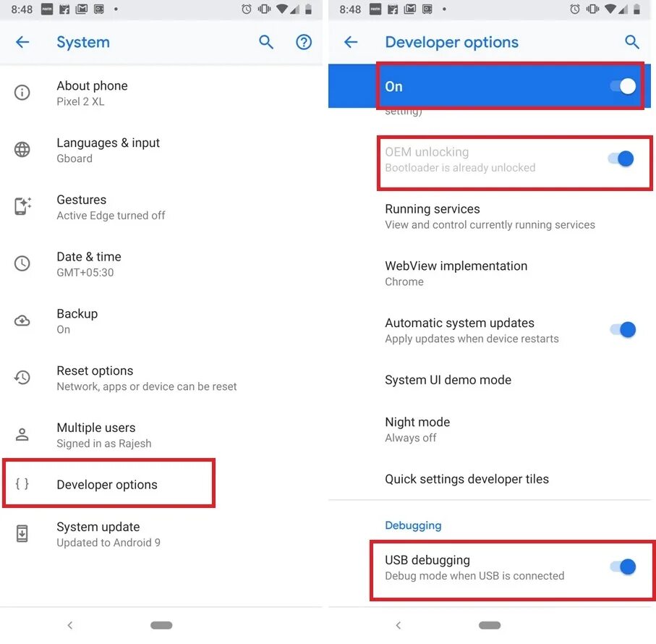Viewport: 656px width, 644px height.
Task: Open search on the System screen
Action: 266,42
